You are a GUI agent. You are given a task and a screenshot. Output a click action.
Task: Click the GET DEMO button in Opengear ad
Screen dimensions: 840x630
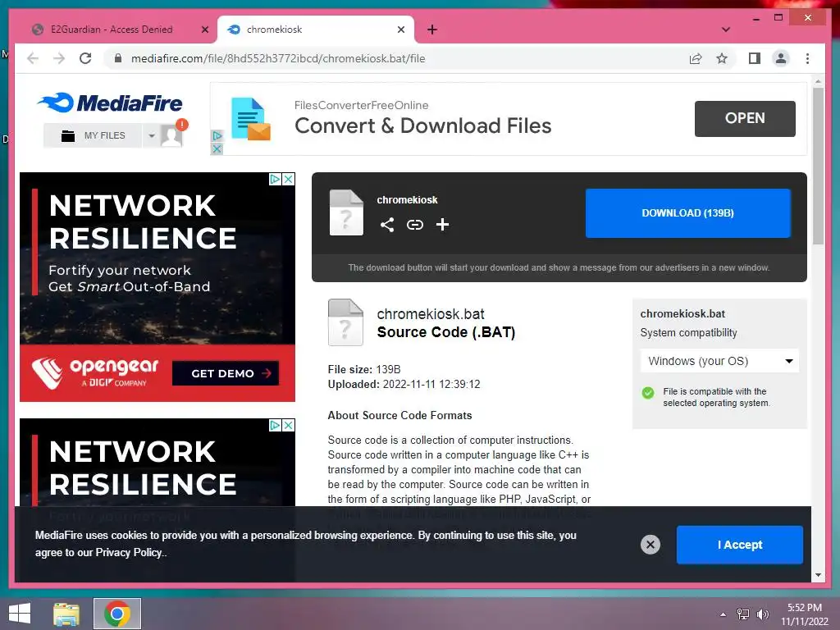226,373
